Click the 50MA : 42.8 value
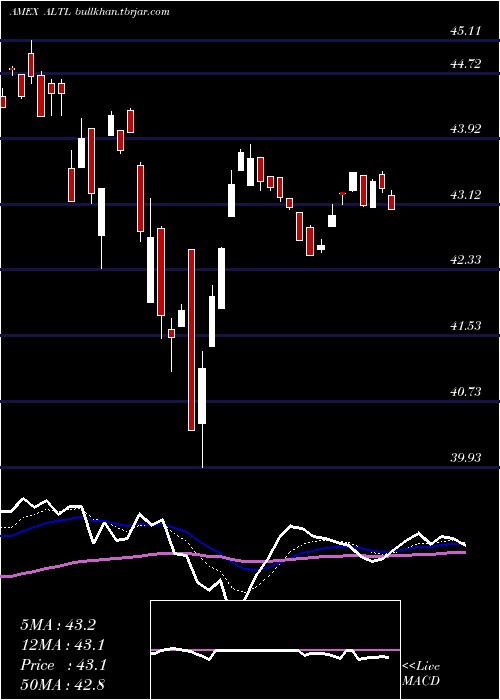The width and height of the screenshot is (500, 700). [63, 684]
